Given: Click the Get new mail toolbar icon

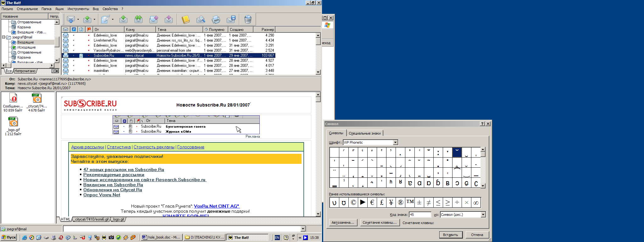Looking at the screenshot, I should coord(71,20).
